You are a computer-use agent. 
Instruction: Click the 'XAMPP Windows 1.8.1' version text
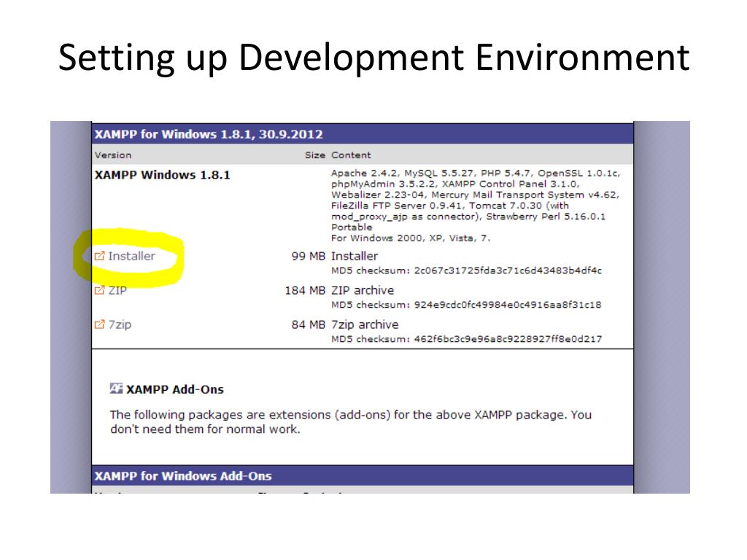pos(162,175)
